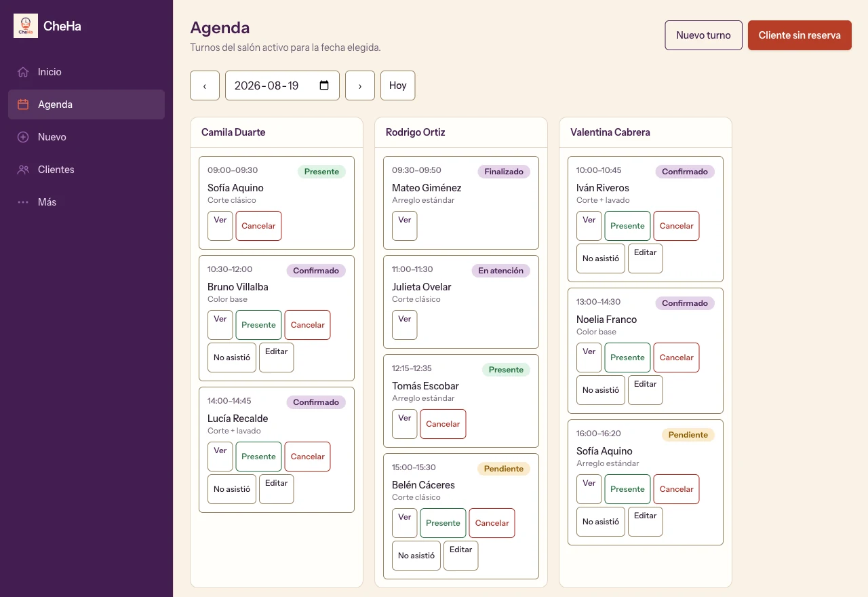Click the En atención badge on Julieta Ovelar
The image size is (868, 597).
click(x=501, y=271)
